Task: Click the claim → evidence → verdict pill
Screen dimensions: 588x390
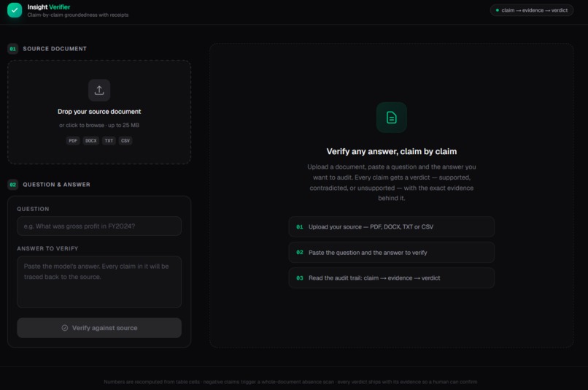Action: (531, 10)
